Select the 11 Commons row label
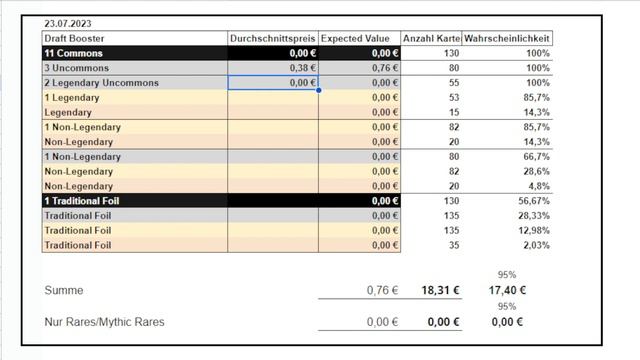 [135, 53]
